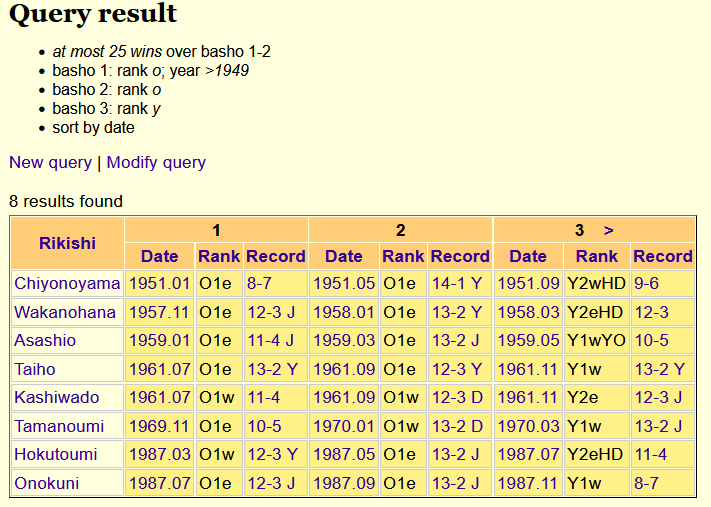Viewport: 711px width, 507px height.
Task: Open the 1969.11 basho date link
Action: (159, 426)
